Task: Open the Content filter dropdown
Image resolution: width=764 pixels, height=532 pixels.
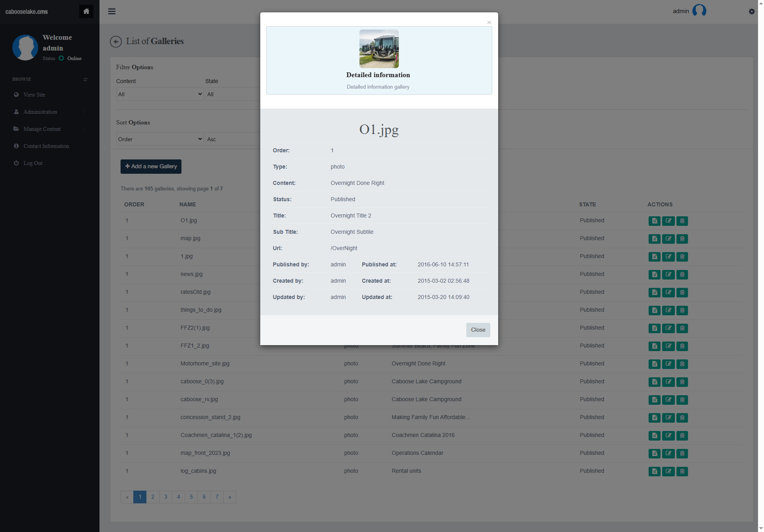Action: pos(160,94)
